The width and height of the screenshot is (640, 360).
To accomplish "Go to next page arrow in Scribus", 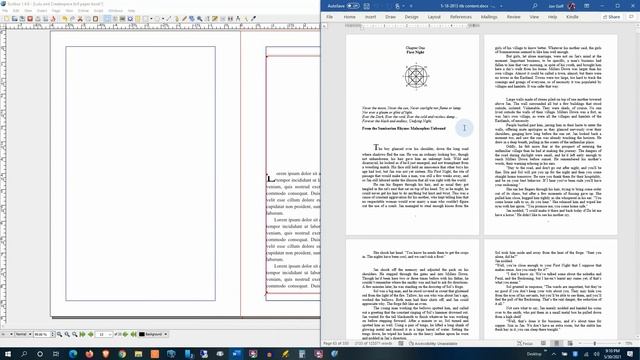I will click(125, 334).
